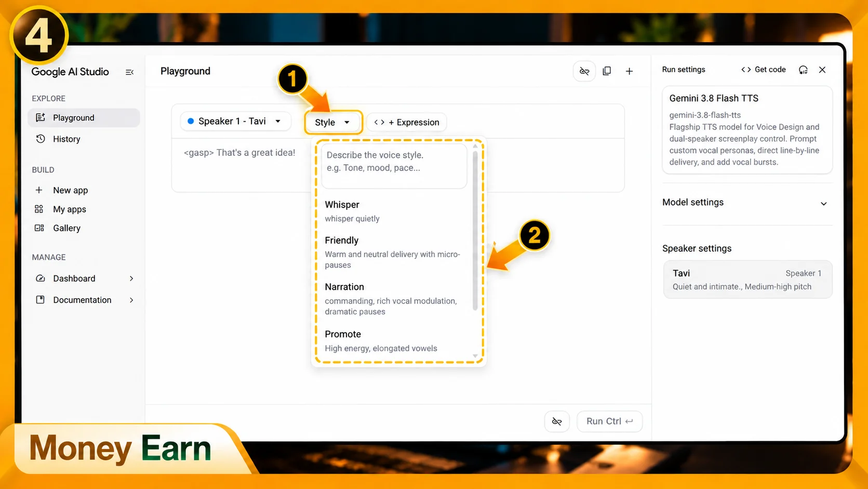This screenshot has width=868, height=489.
Task: Expand the Dashboard submenu chevron
Action: point(131,279)
